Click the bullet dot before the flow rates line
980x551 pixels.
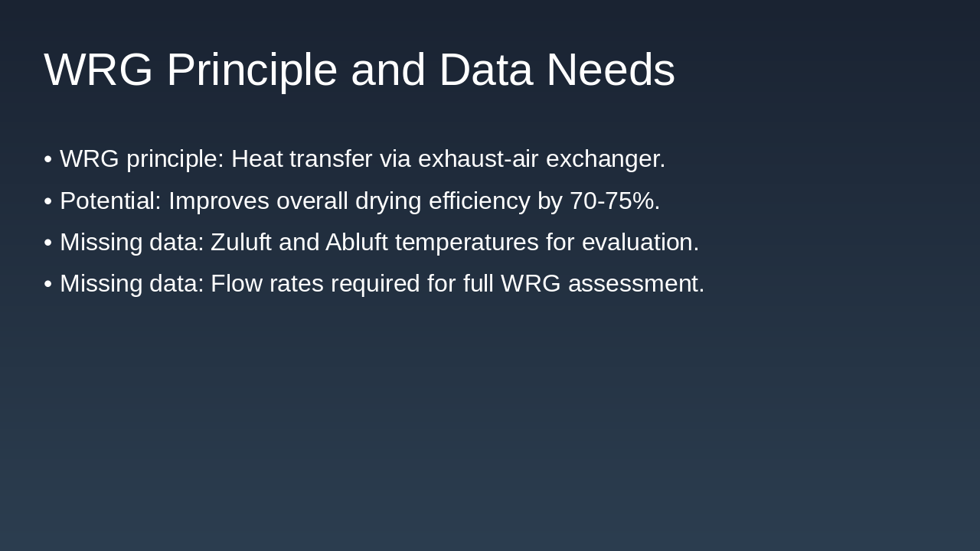[48, 284]
